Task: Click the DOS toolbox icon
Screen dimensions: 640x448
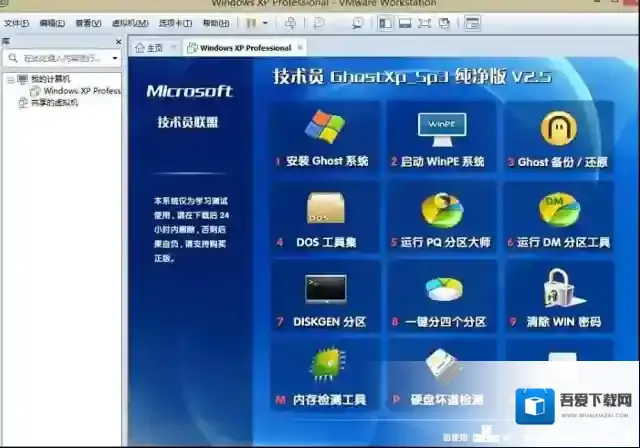Action: click(325, 208)
